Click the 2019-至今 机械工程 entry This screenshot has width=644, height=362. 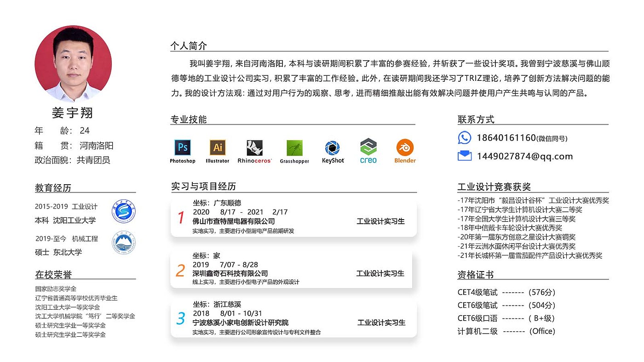[67, 239]
